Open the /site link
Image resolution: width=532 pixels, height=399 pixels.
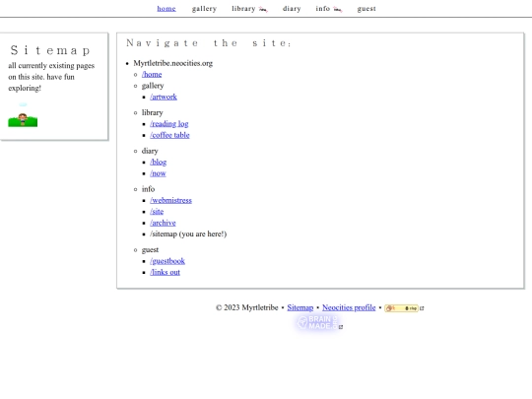(157, 212)
